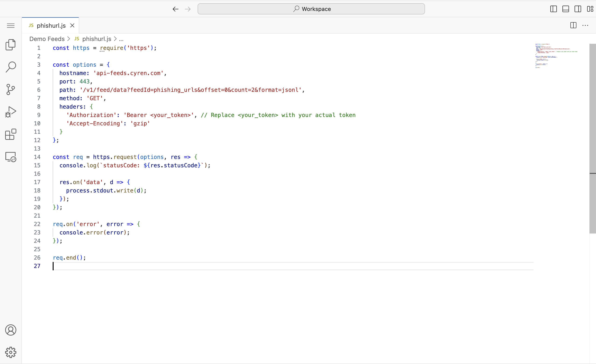Open the Customize Layout options
596x364 pixels.
point(590,9)
